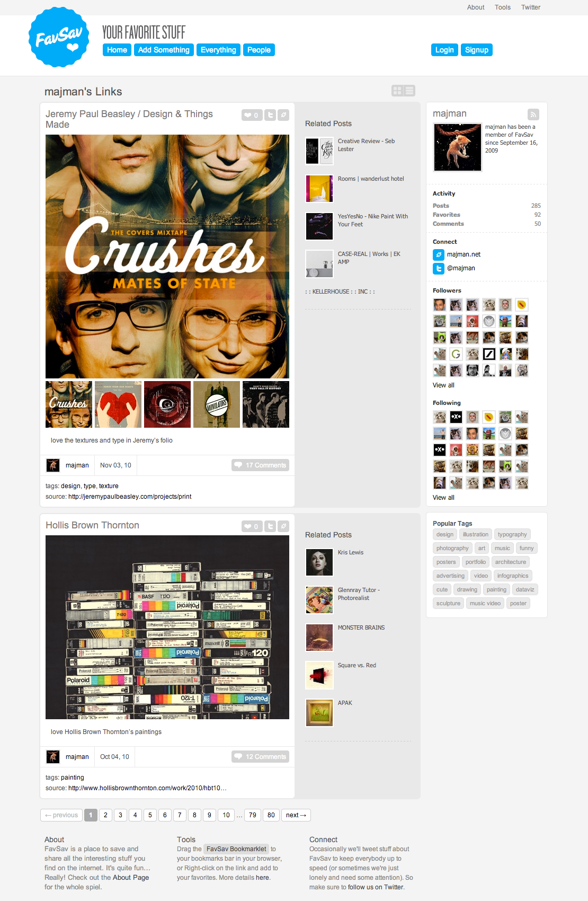Select the typography tag
The image size is (588, 901).
[512, 534]
